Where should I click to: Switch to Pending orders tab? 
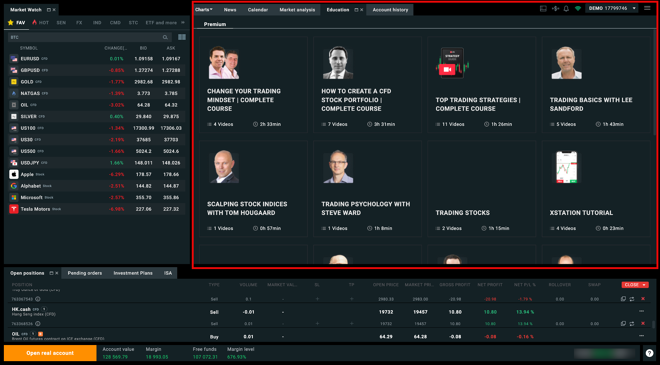click(x=85, y=273)
